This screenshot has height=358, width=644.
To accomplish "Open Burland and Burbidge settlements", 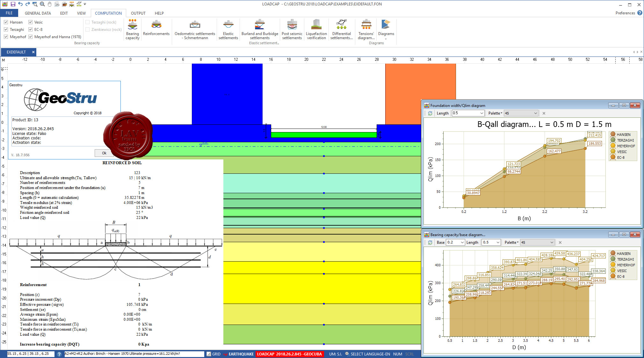I will pos(260,29).
